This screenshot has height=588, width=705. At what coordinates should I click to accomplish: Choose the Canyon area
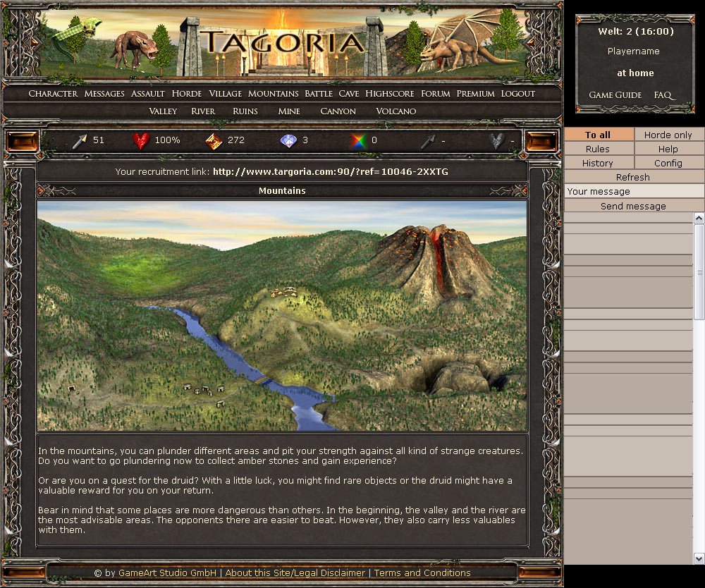click(x=338, y=111)
